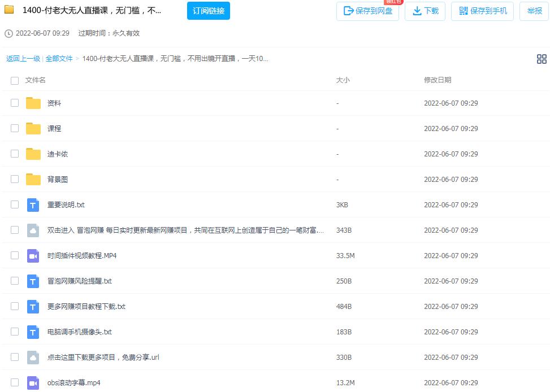Open file 点击这里下载更多项目，免费分享.url
550x392 pixels.
[x=103, y=358]
